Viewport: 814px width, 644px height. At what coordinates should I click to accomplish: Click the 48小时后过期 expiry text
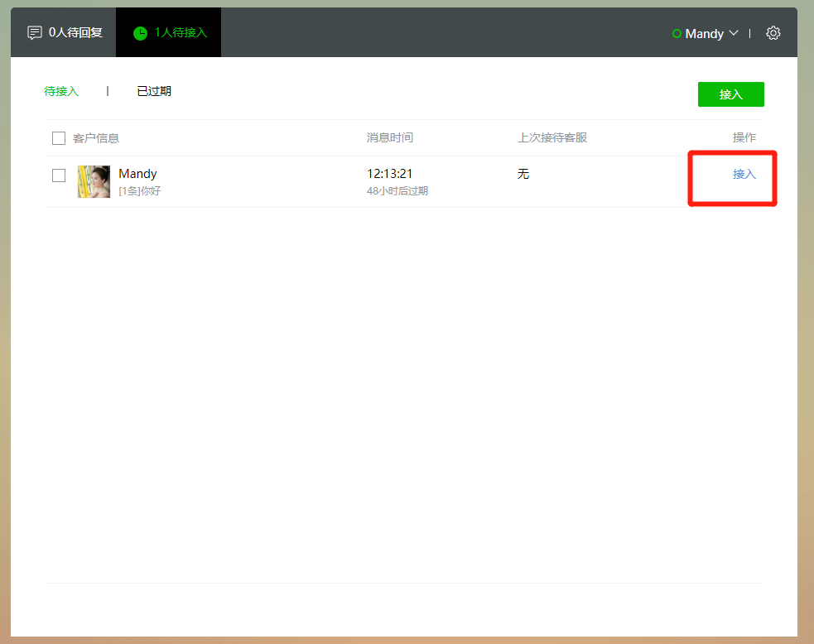397,191
